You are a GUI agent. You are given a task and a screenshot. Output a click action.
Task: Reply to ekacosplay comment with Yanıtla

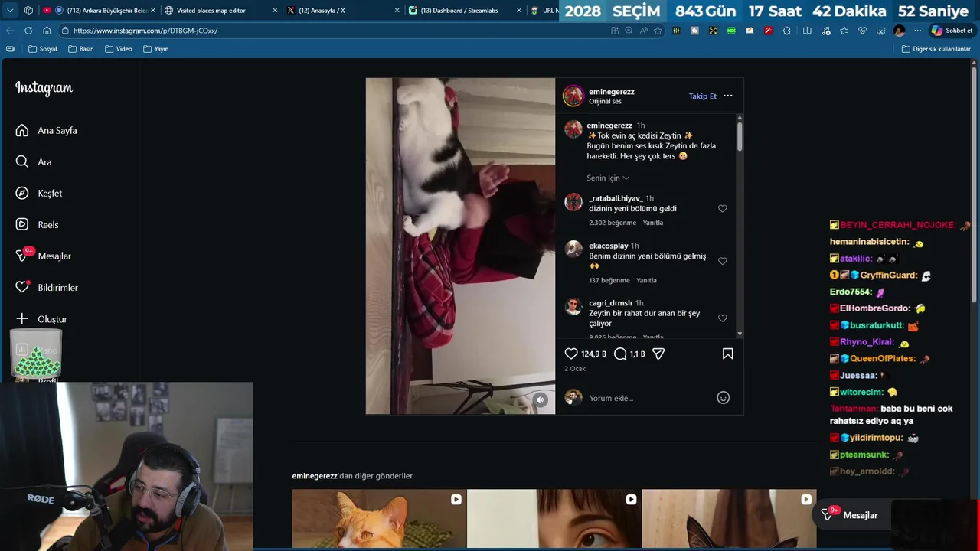[647, 280]
